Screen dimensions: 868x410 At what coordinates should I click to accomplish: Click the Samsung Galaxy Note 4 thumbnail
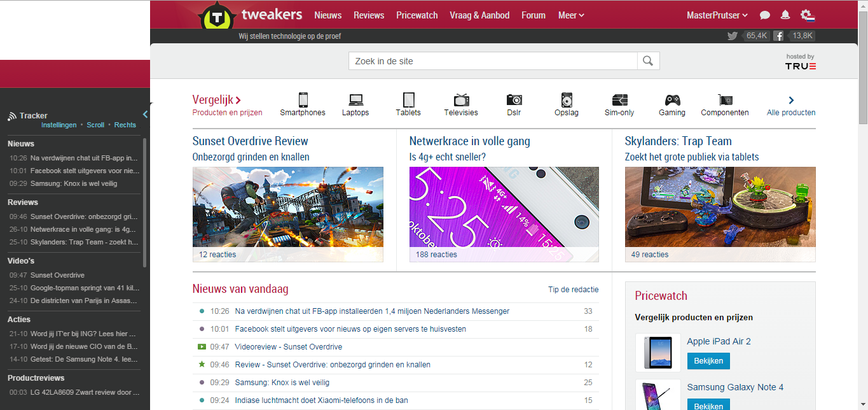pos(658,395)
